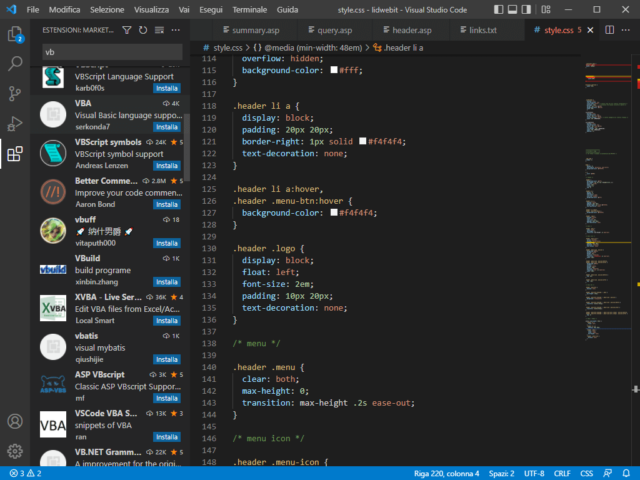Toggle the secondary side bar layout icon

[x=526, y=9]
